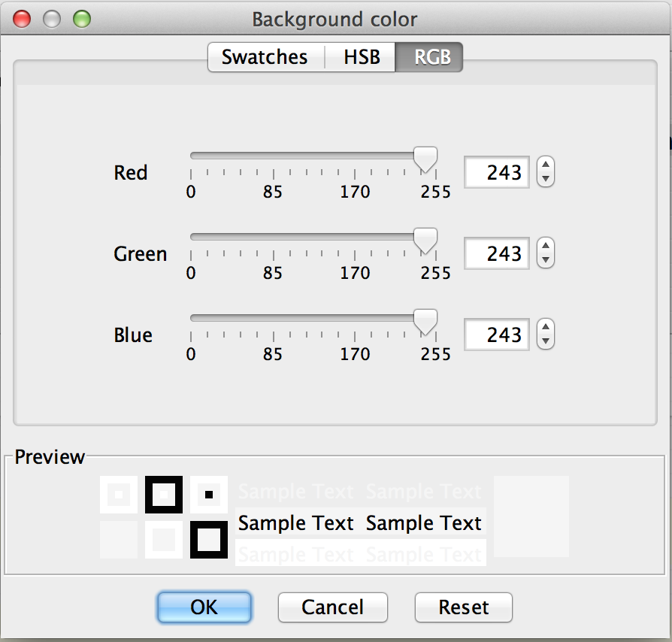Screen dimensions: 672x642
Task: Switch to the Swatches tab
Action: 265,57
